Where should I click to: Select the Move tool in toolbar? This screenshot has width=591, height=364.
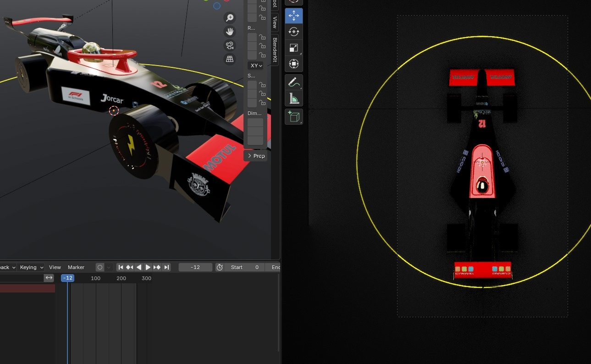(294, 16)
